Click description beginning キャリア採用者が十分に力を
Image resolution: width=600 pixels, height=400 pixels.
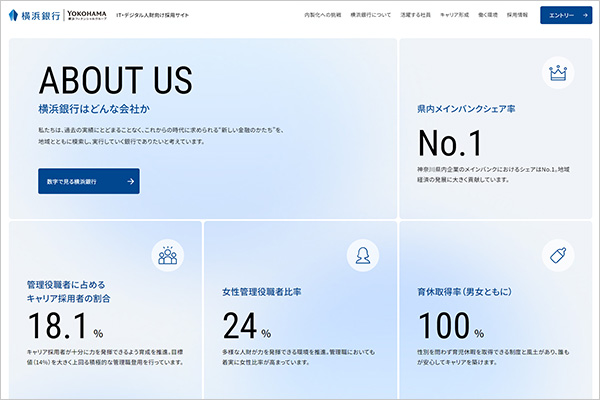coord(105,357)
